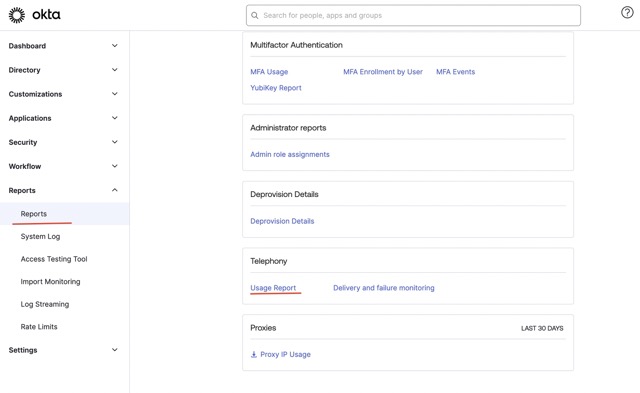
Task: Click the Telephony heading
Action: (269, 261)
